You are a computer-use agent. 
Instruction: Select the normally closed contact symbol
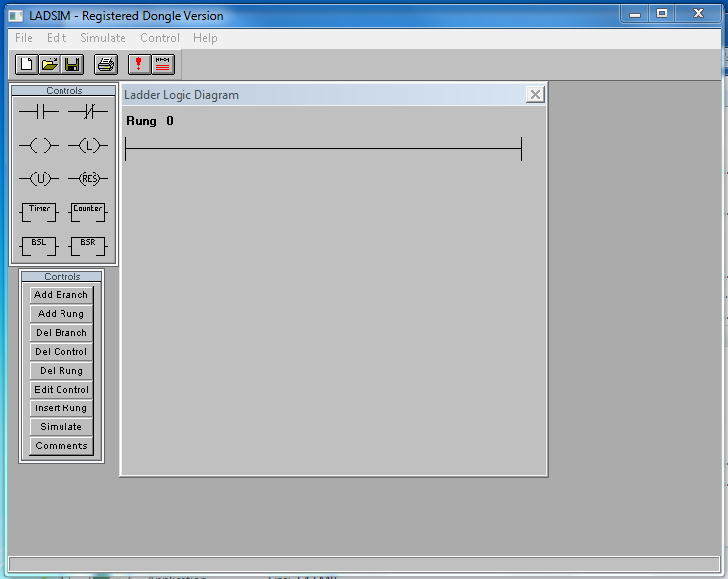click(88, 111)
